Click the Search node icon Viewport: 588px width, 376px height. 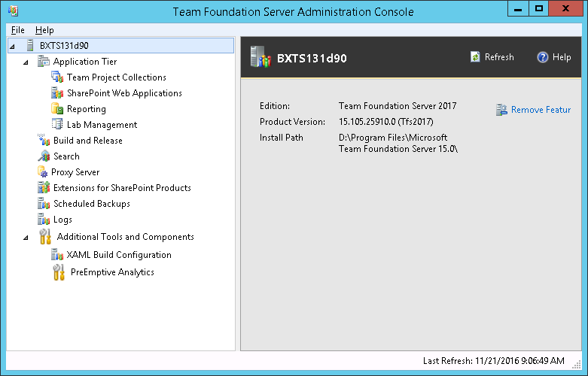point(44,156)
